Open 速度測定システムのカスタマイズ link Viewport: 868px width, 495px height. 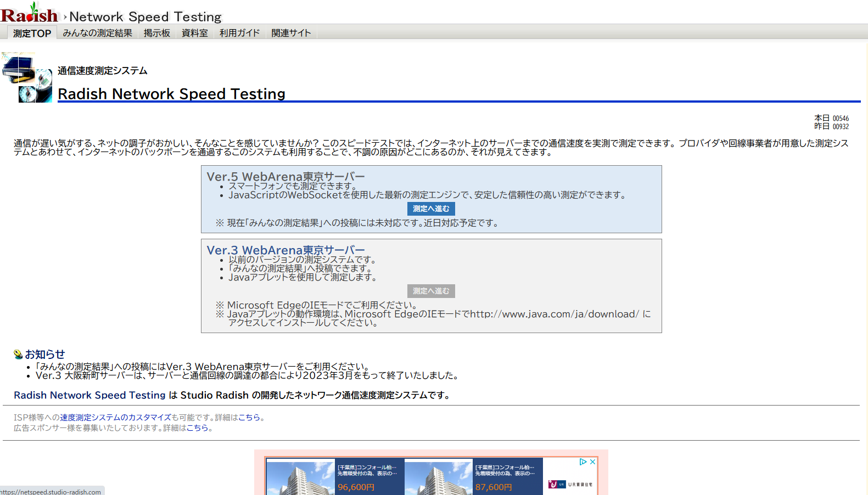[115, 418]
